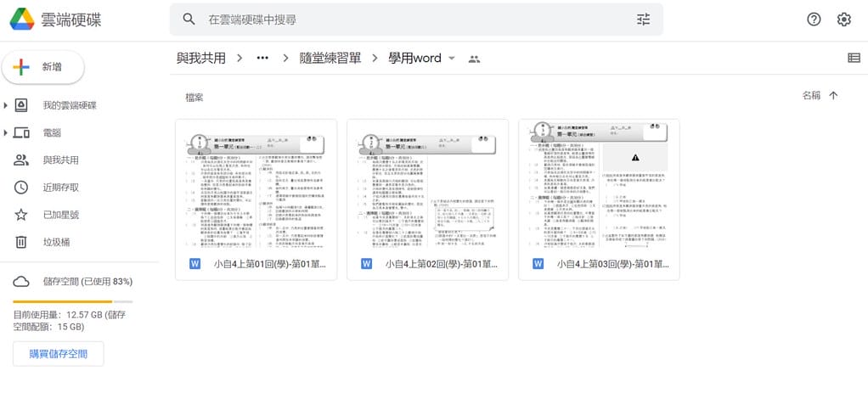Image resolution: width=868 pixels, height=404 pixels.
Task: Click the 雲端硬碟 title text
Action: [70, 20]
